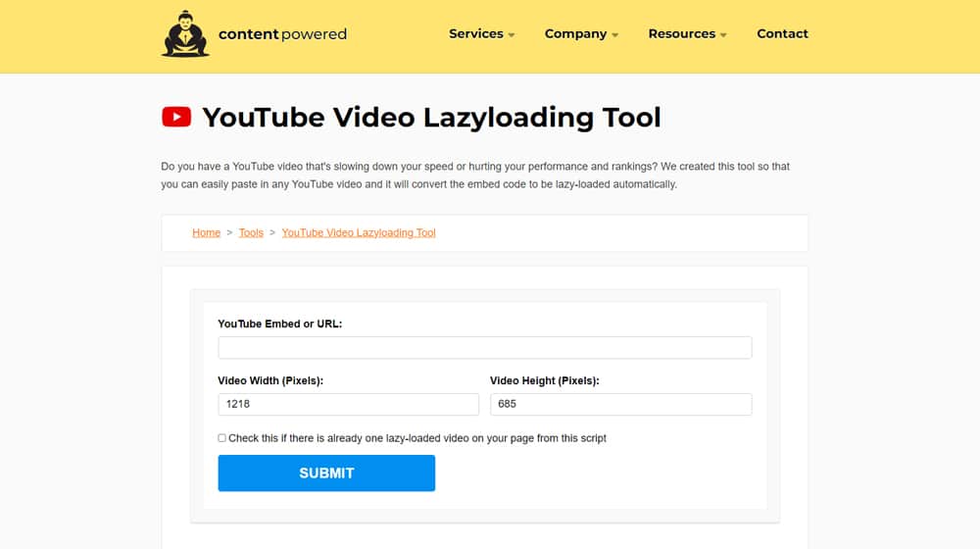Click the content powered brand name
The height and width of the screenshot is (549, 980).
coord(282,34)
